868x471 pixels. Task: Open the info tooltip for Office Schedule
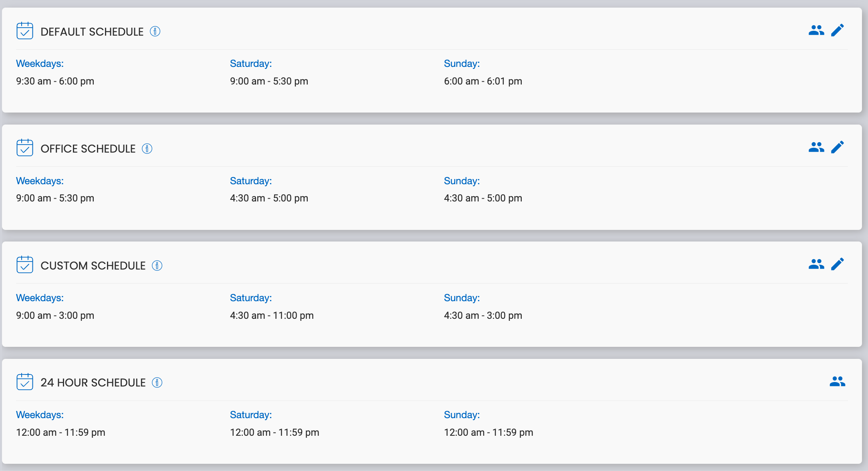147,149
